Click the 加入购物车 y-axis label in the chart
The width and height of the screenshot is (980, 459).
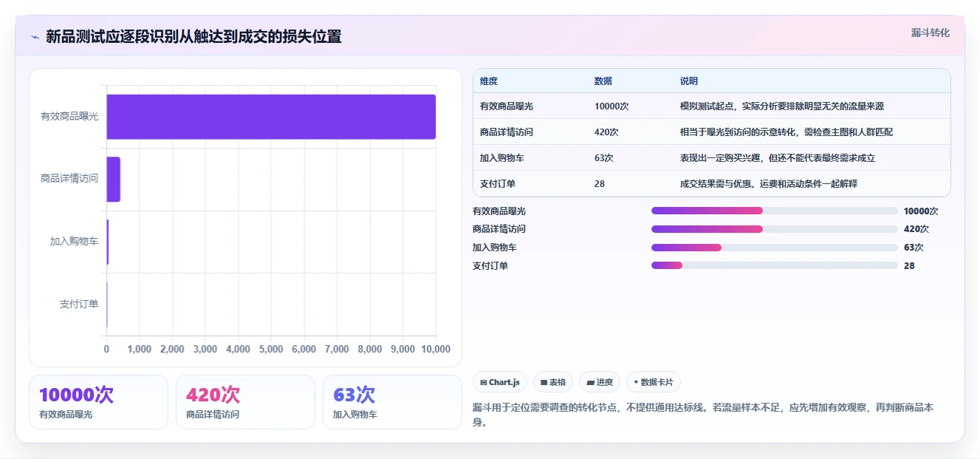[x=74, y=242]
